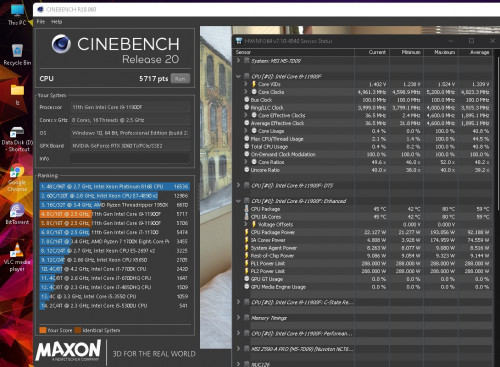Select System Agent Power row
500x367 pixels.
tap(363, 248)
